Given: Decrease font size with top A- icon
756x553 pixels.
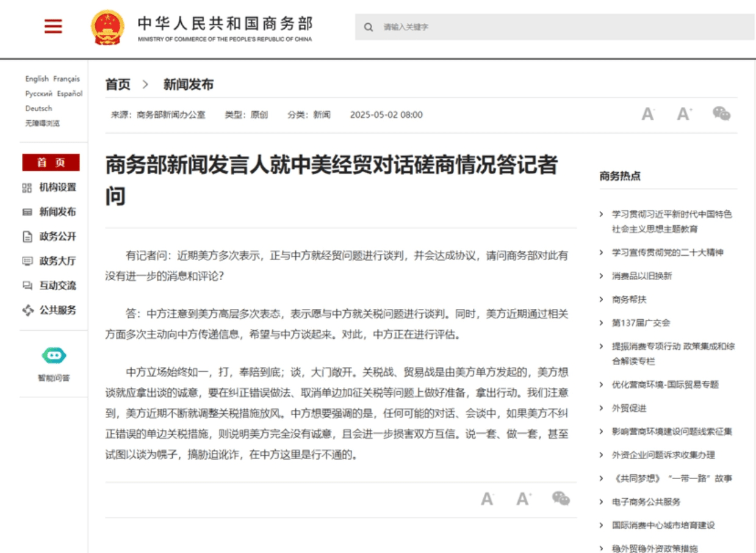Looking at the screenshot, I should point(648,114).
